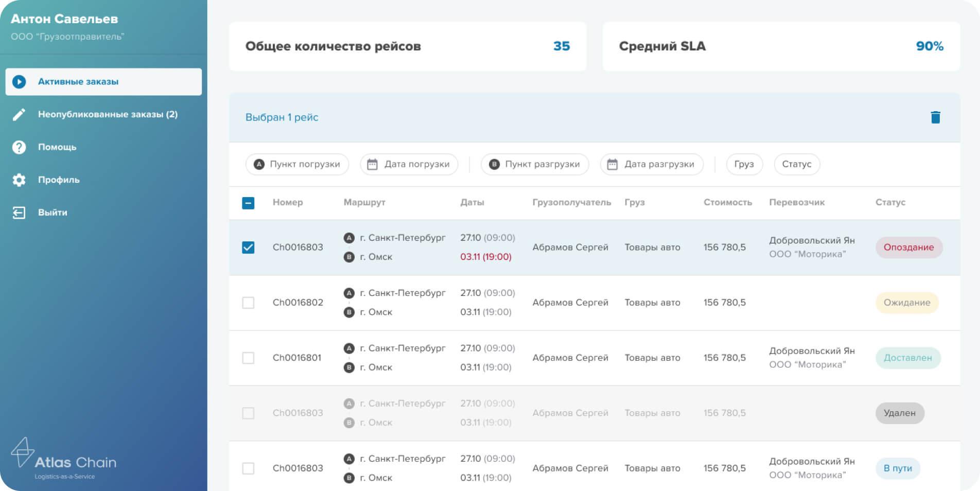The image size is (980, 491).
Task: Click the Atlas Chain logo
Action: (x=64, y=459)
